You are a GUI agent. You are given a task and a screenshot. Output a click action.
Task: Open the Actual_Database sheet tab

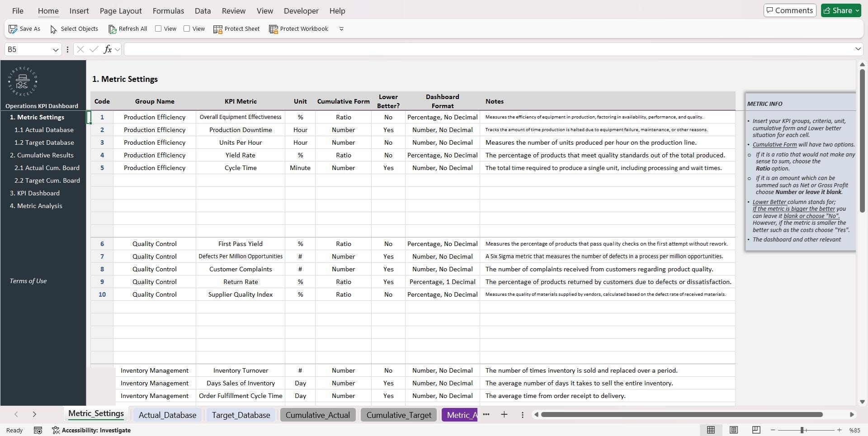167,415
